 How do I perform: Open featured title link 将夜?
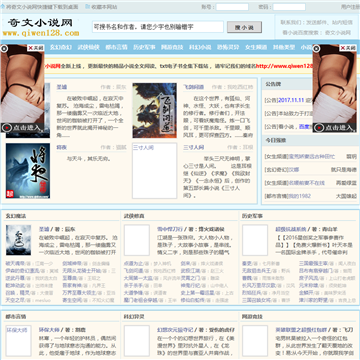coord(62,147)
